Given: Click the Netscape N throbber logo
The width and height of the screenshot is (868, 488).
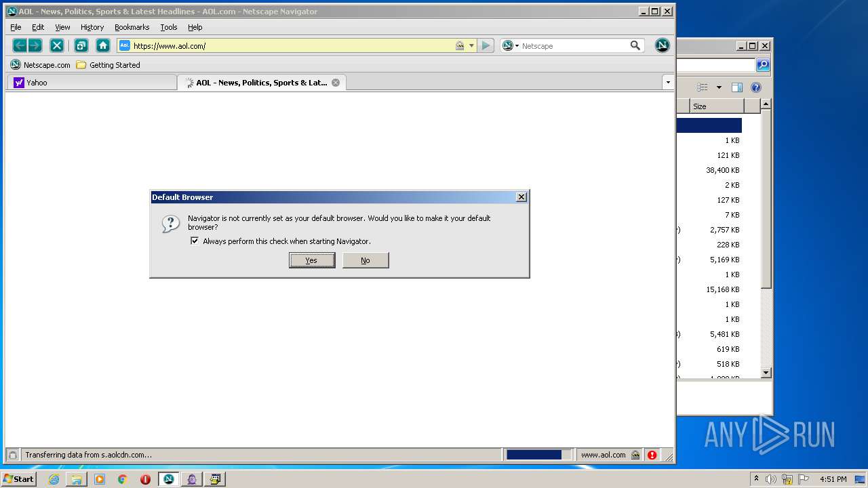Looking at the screenshot, I should [663, 45].
